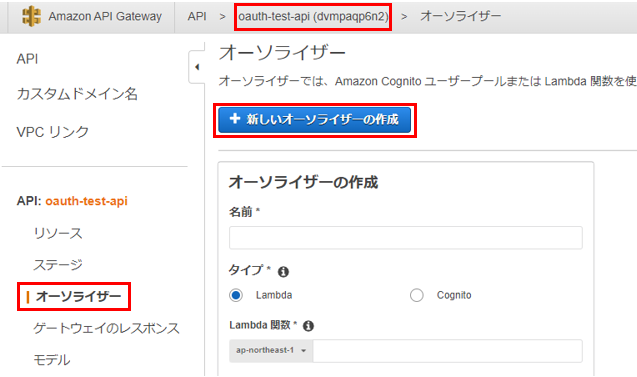Go to the API breadcrumb link
Image resolution: width=637 pixels, height=377 pixels.
(197, 16)
